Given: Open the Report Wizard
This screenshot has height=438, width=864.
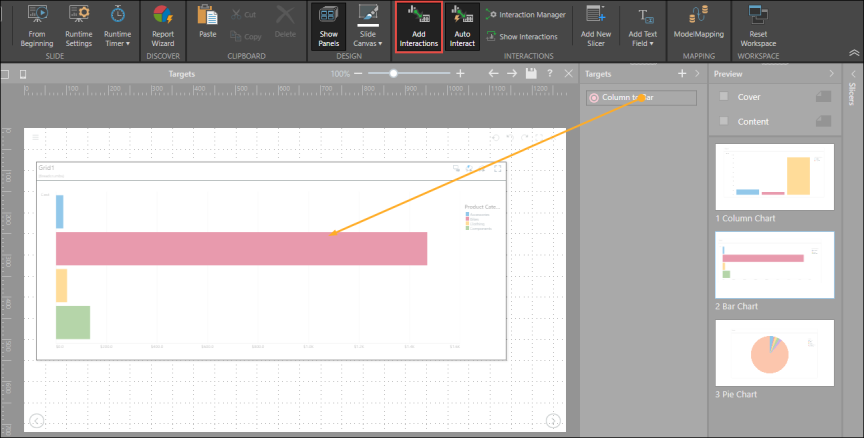Looking at the screenshot, I should [162, 27].
